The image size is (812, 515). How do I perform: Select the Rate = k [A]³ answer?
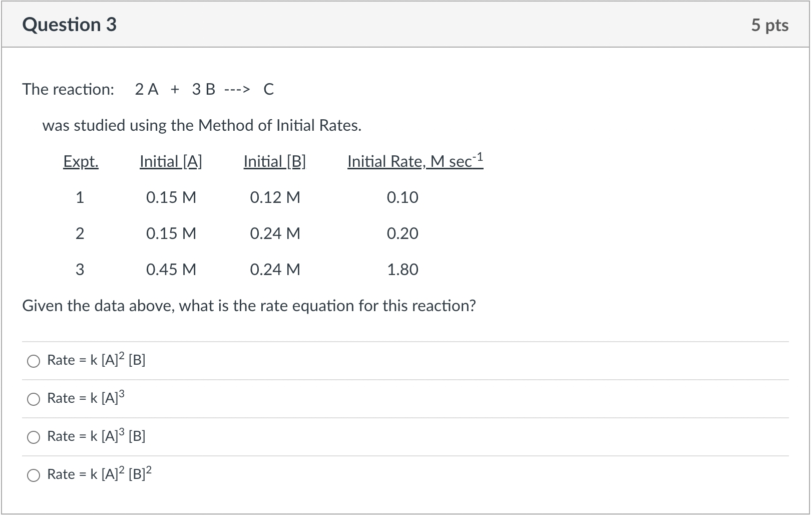point(84,398)
